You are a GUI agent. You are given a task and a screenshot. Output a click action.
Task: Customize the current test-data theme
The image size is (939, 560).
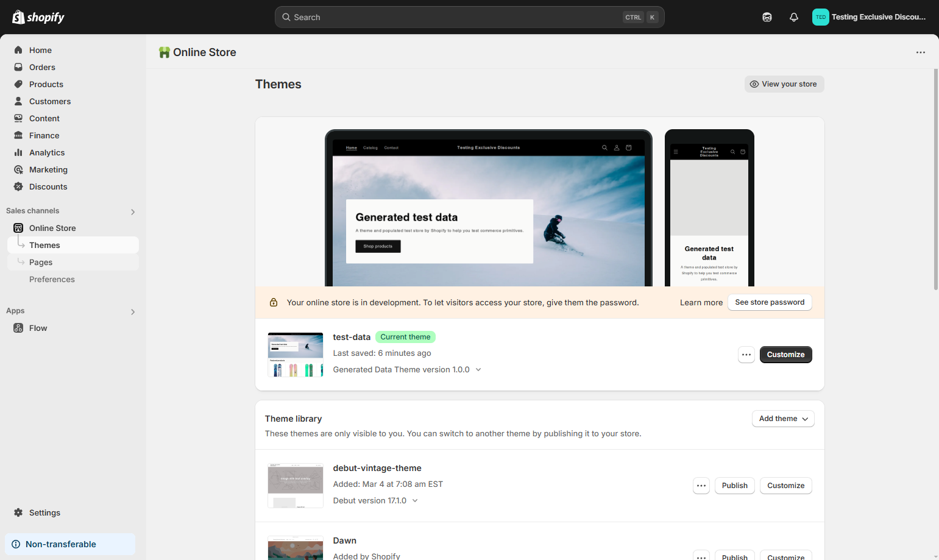(786, 355)
